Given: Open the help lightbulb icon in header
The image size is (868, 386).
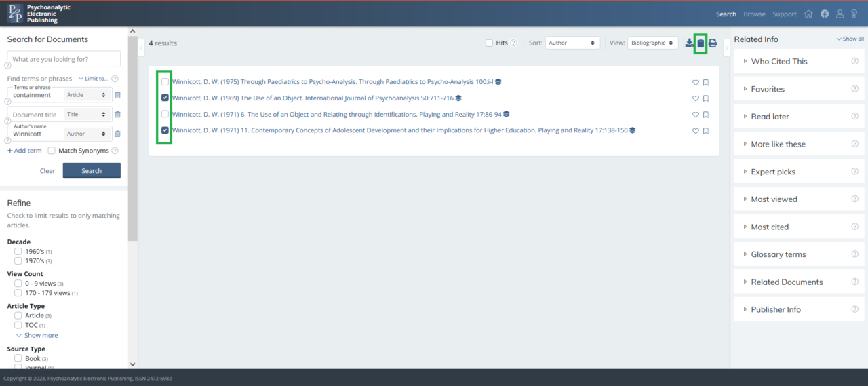Looking at the screenshot, I should 854,14.
